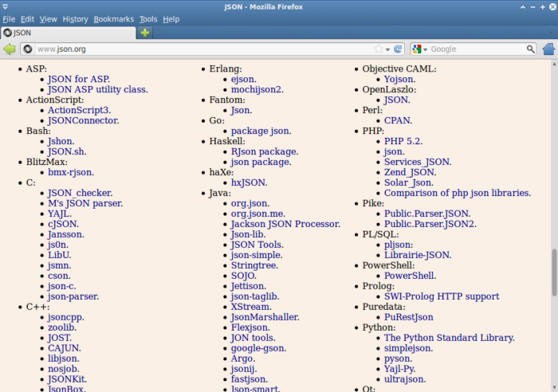558x392 pixels.
Task: Open the PuRestJson link
Action: tap(408, 317)
